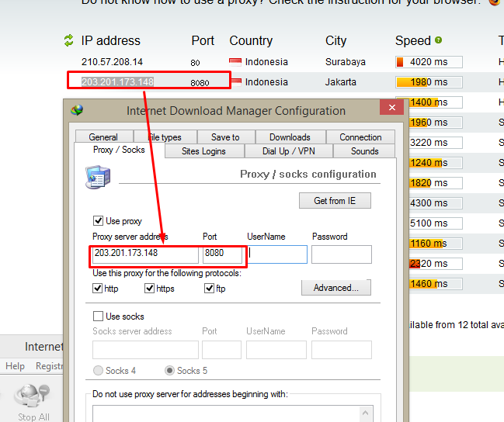Screen dimensions: 504x422
Task: Click the 1460 ms speed bar
Action: point(436,284)
